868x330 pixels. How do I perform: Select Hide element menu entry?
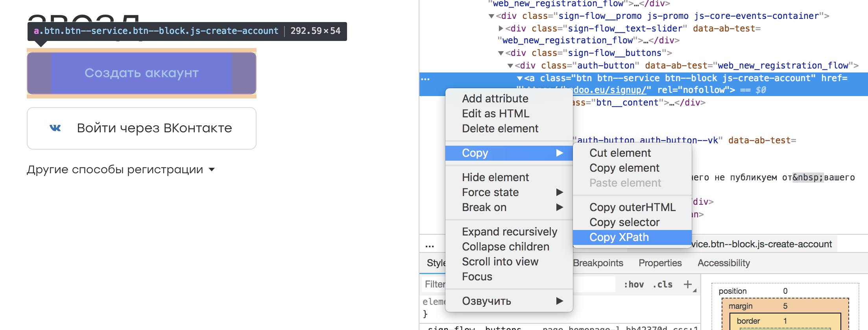(509, 177)
